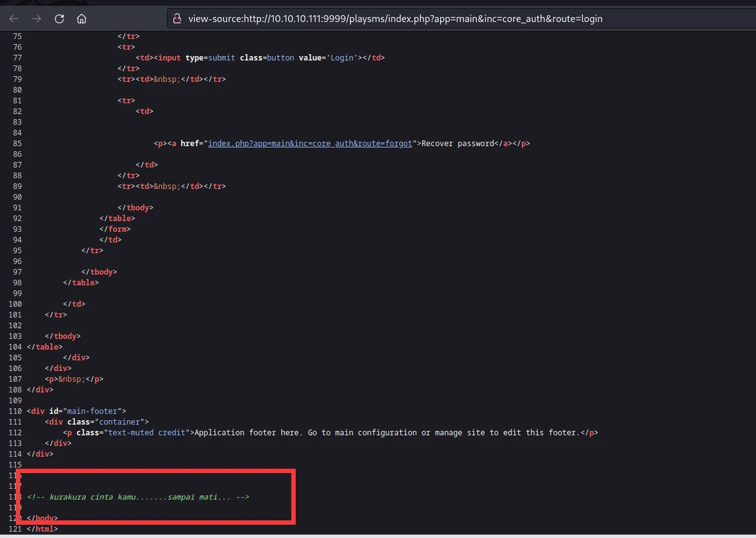
Task: Select the 'Recover password' text on line 85
Action: pyautogui.click(x=458, y=144)
